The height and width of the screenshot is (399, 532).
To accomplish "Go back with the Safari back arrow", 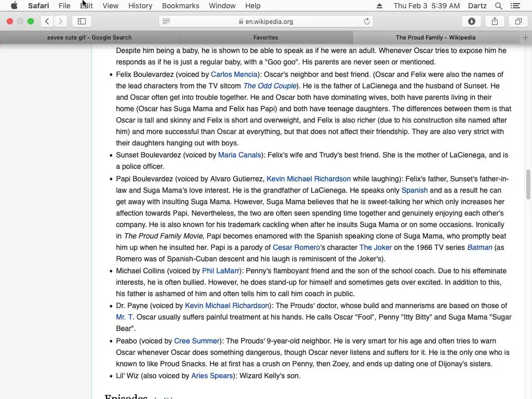I will point(47,21).
